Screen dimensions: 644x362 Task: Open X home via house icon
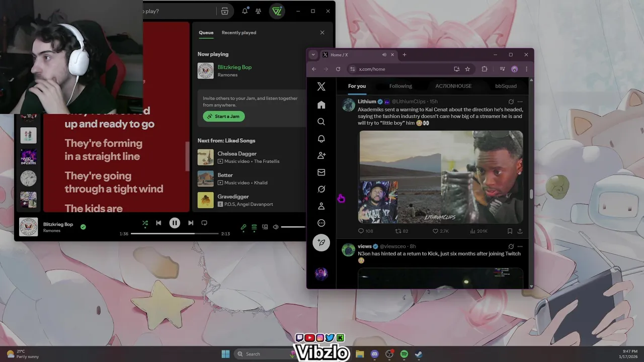321,105
